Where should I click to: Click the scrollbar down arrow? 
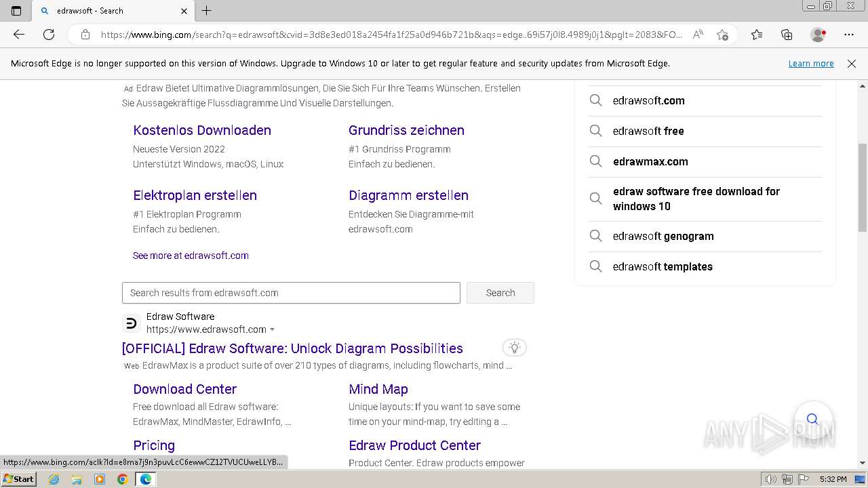coord(863,463)
